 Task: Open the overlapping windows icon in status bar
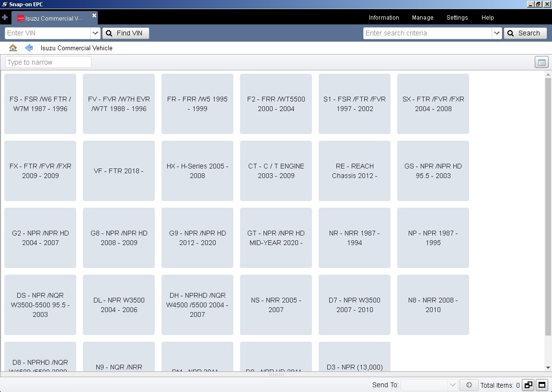529,385
